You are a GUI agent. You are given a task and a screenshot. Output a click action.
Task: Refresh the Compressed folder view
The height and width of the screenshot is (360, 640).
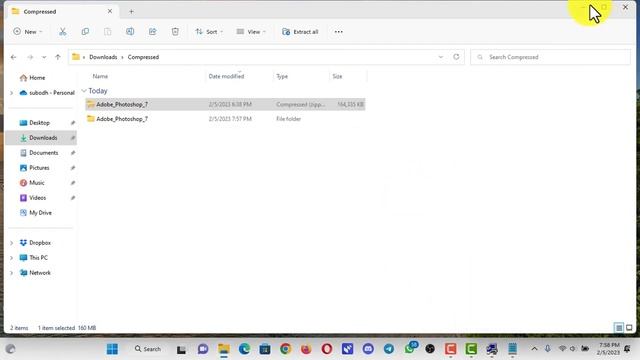coord(456,57)
